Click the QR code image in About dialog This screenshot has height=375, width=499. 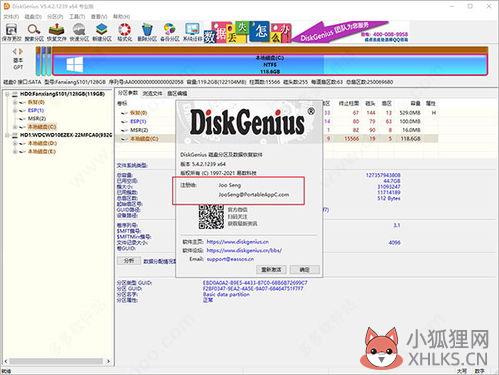click(211, 217)
